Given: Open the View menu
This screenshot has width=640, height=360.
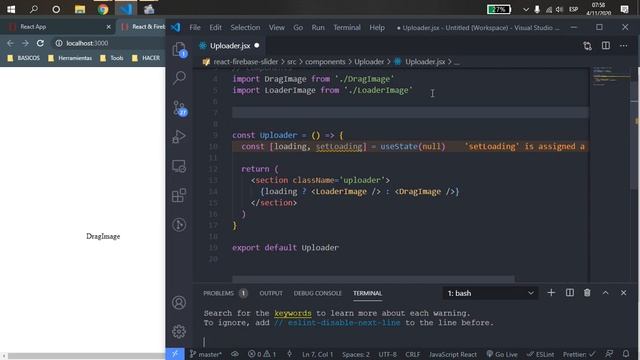Looking at the screenshot, I should coord(277,27).
